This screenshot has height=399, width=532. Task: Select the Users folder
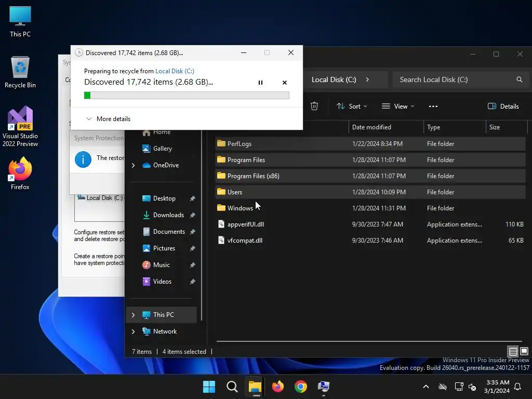(370, 192)
